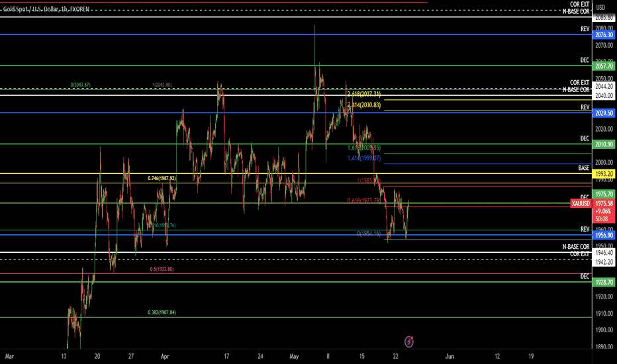The height and width of the screenshot is (364, 617).
Task: Select the red XAUUSD symbol label
Action: pyautogui.click(x=581, y=203)
